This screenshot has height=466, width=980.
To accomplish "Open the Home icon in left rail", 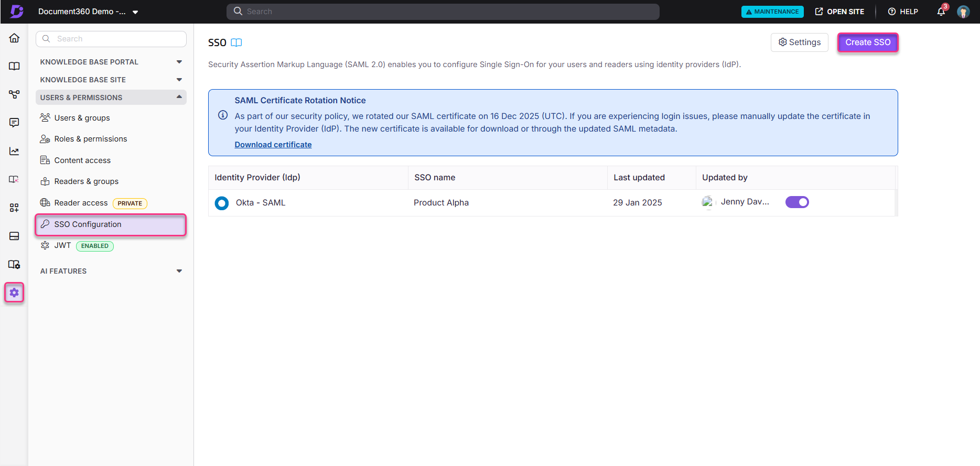I will point(14,38).
